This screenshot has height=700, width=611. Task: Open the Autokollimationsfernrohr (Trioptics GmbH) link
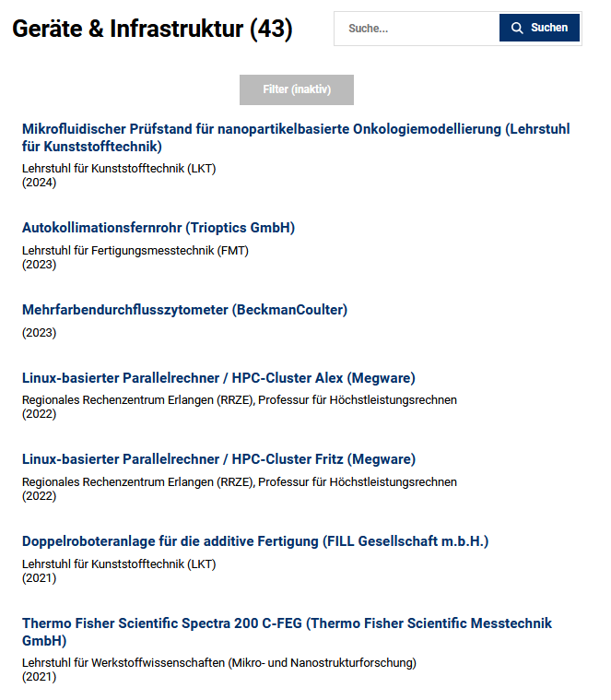click(159, 228)
